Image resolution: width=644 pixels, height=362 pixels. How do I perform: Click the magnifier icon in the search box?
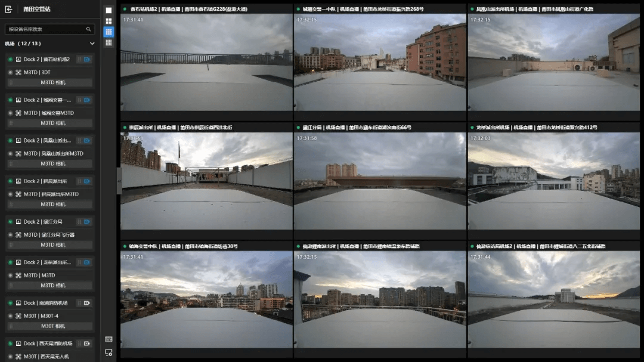pyautogui.click(x=88, y=29)
